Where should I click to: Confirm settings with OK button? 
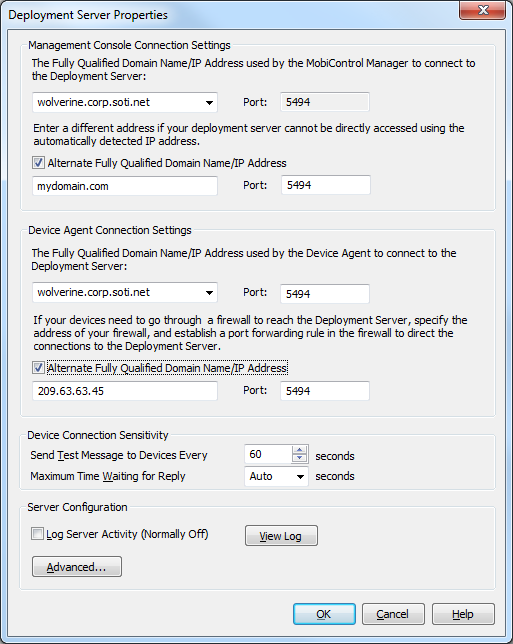coord(324,614)
